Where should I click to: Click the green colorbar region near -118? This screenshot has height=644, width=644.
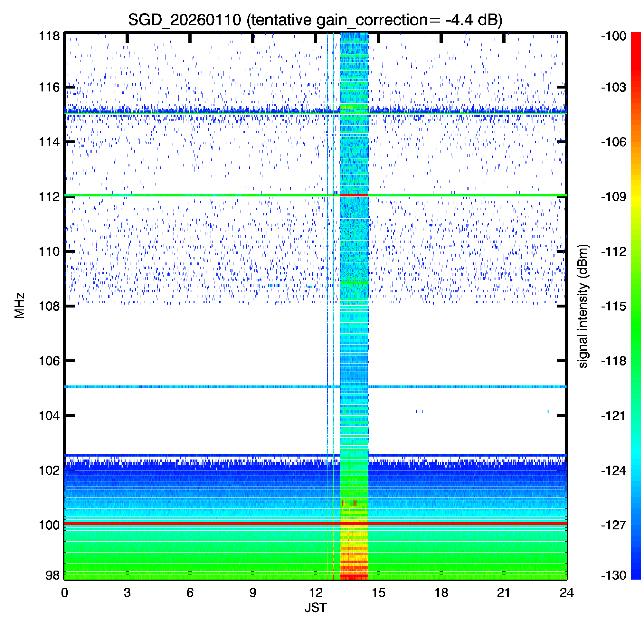[636, 361]
